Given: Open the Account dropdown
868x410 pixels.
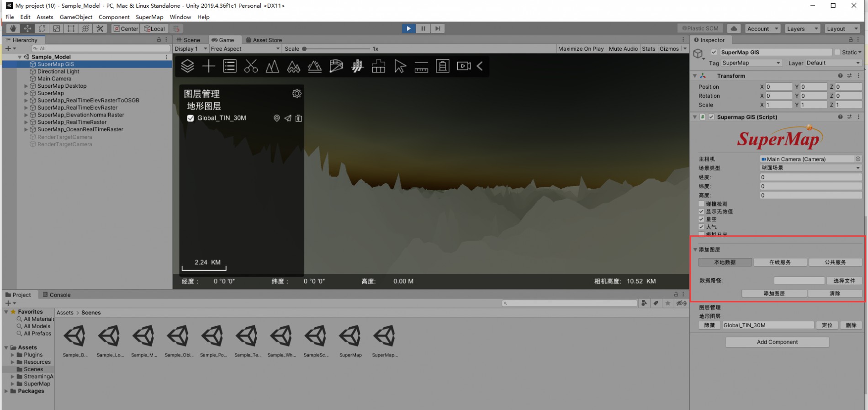Looking at the screenshot, I should coord(762,28).
